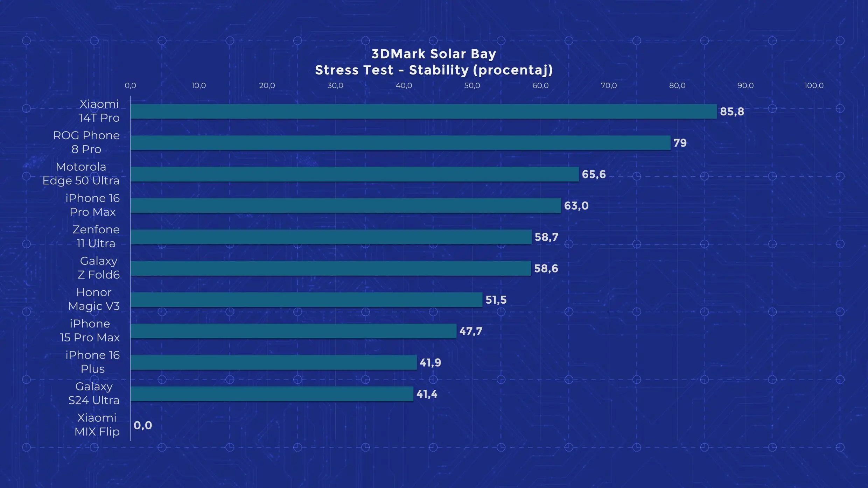Click the Galaxy Z Fold6 bar
Screen dimensions: 868x488
[331, 268]
